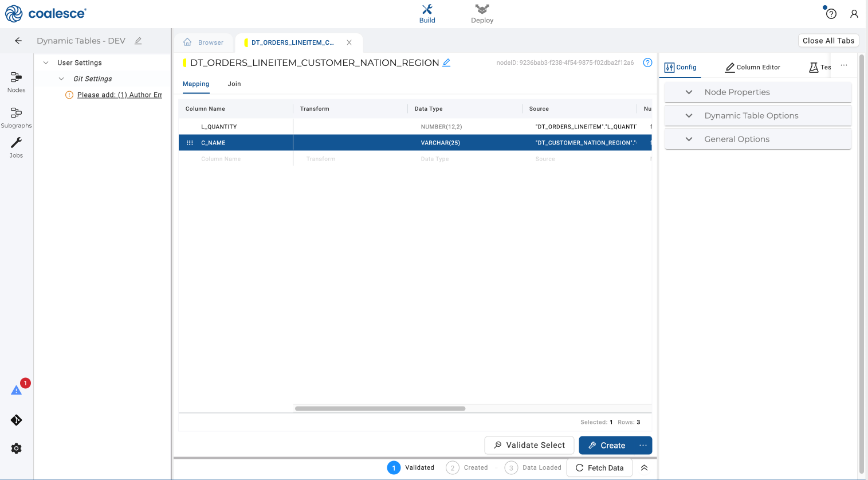Image resolution: width=868 pixels, height=480 pixels.
Task: Click the pencil icon to rename node
Action: (446, 63)
